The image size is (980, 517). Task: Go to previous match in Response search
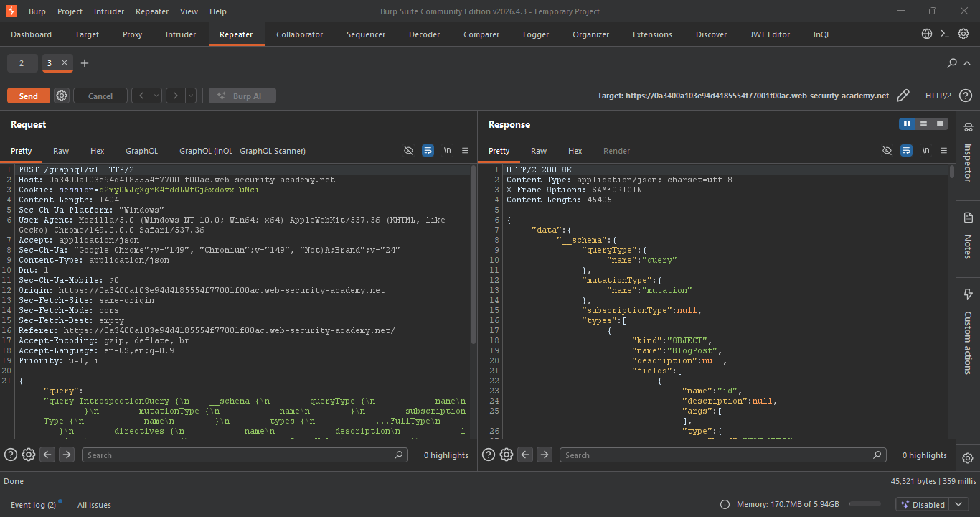pyautogui.click(x=525, y=455)
